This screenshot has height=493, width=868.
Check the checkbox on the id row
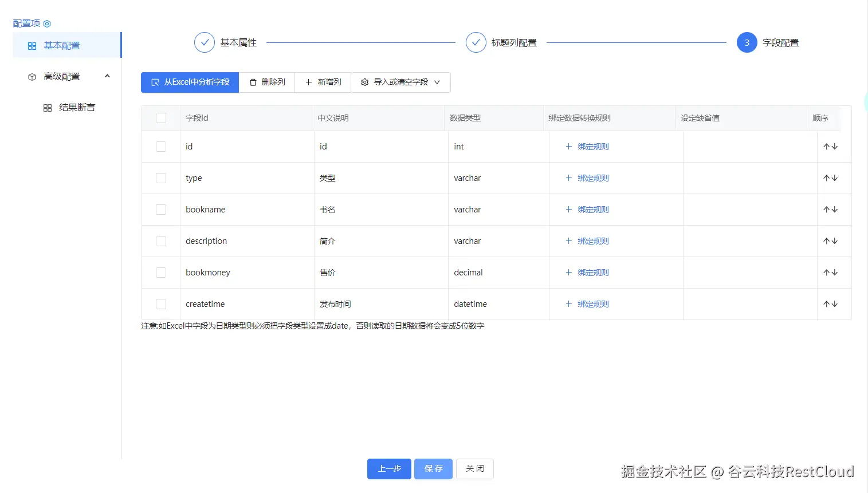[x=160, y=146]
